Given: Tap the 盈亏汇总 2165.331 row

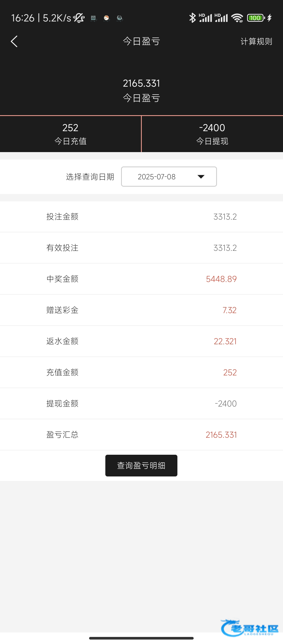Looking at the screenshot, I should point(141,435).
